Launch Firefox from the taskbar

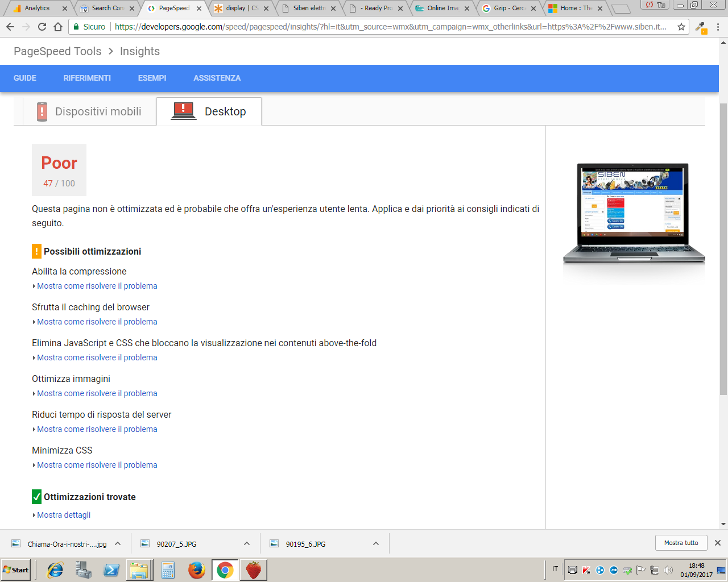pyautogui.click(x=197, y=570)
